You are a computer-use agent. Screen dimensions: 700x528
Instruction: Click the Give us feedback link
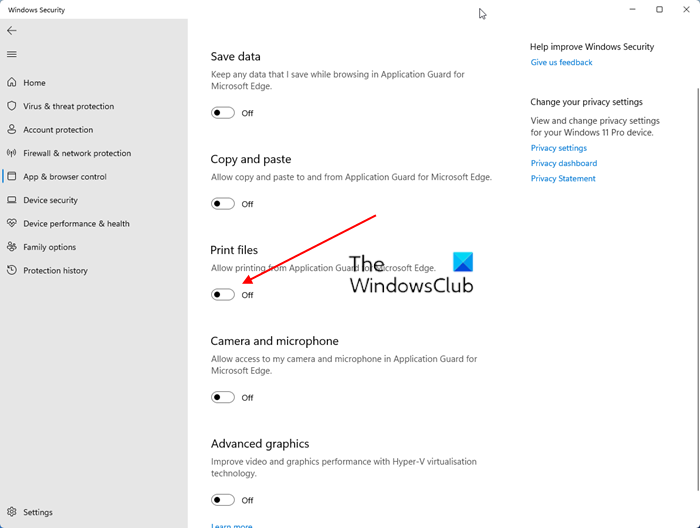click(561, 62)
